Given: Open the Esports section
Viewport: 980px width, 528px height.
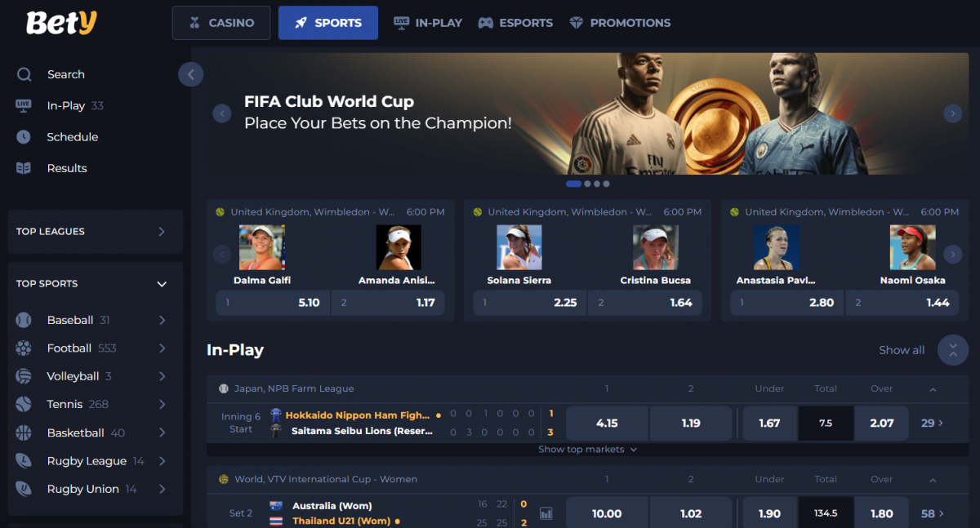Looking at the screenshot, I should 515,23.
